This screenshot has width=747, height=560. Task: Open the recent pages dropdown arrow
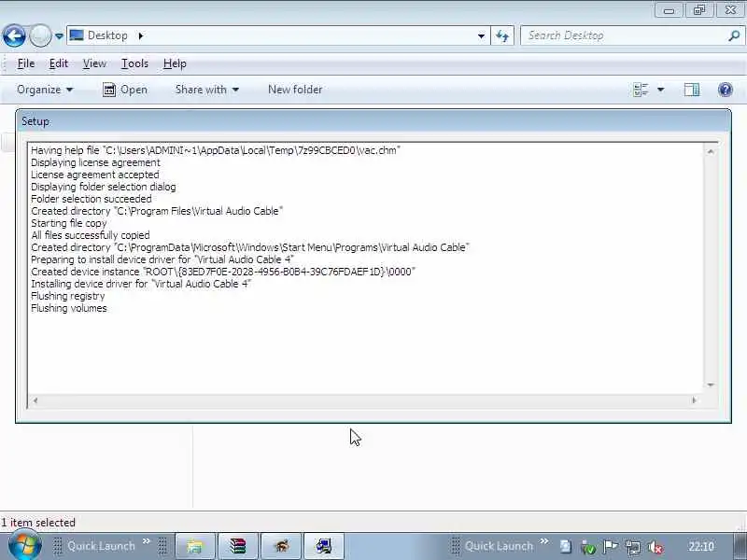point(59,35)
